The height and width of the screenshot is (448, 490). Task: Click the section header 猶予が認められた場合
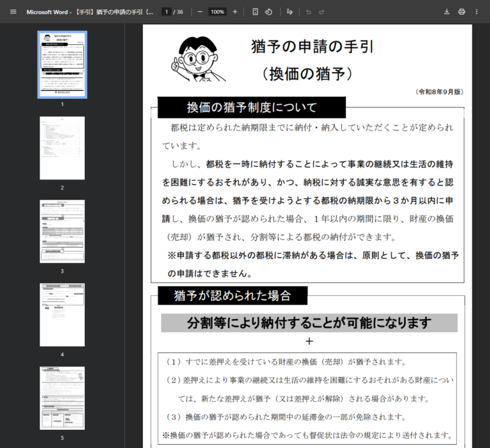click(x=232, y=295)
